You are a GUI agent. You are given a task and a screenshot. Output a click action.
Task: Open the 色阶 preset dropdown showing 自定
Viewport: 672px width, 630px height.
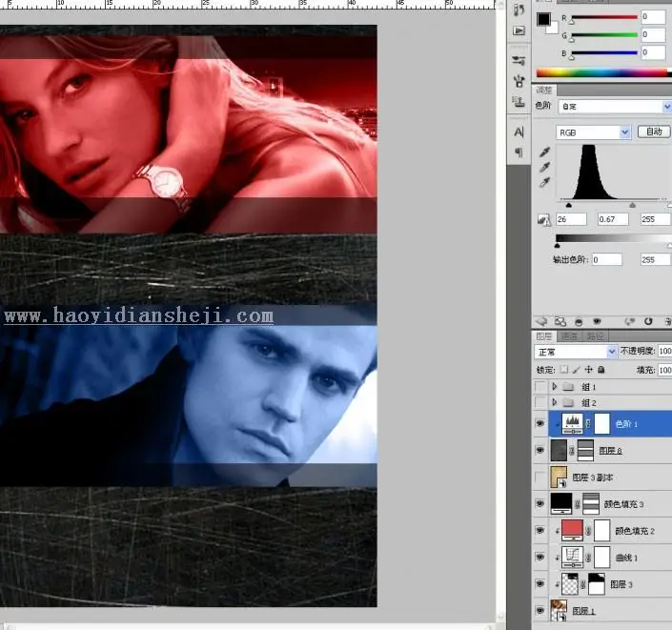(x=615, y=107)
